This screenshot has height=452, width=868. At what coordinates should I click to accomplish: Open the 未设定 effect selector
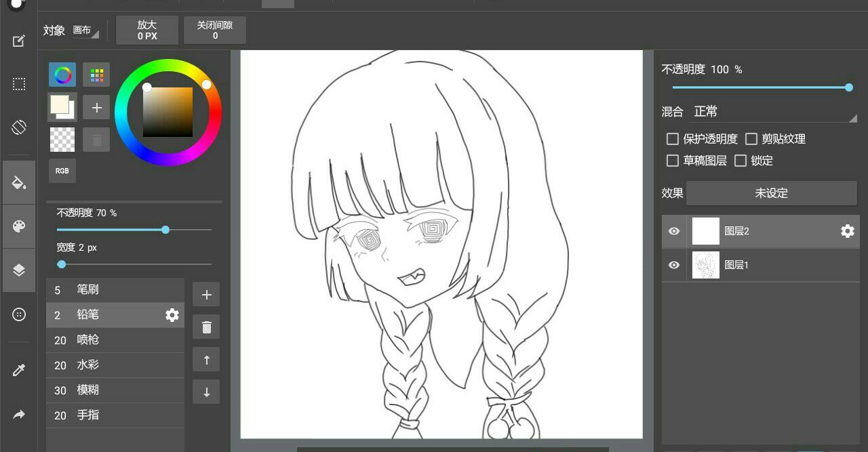pos(771,193)
